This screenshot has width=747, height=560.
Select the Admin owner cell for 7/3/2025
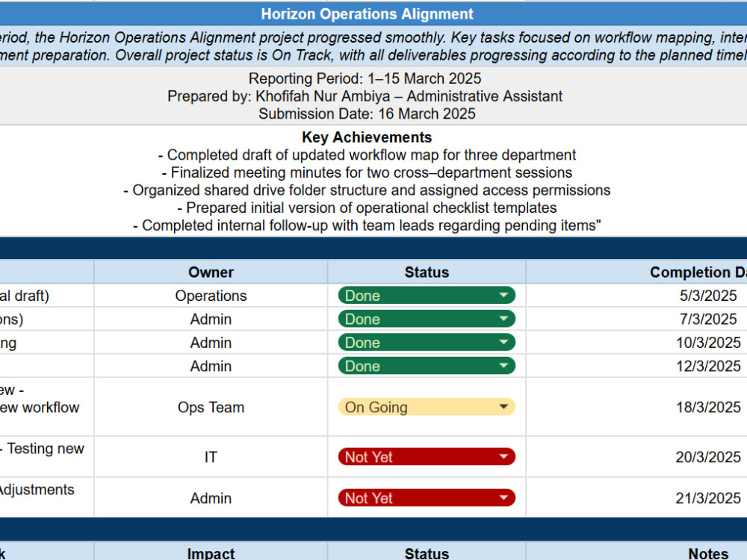point(211,319)
